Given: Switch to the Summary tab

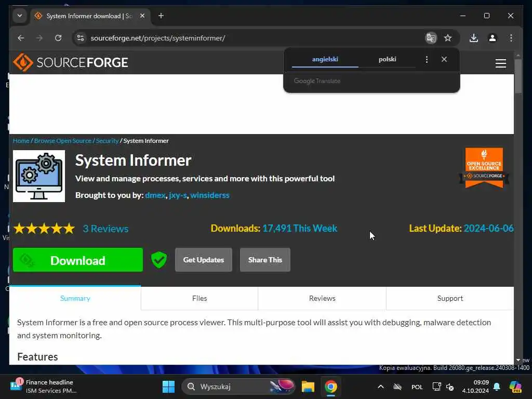Looking at the screenshot, I should 75,298.
